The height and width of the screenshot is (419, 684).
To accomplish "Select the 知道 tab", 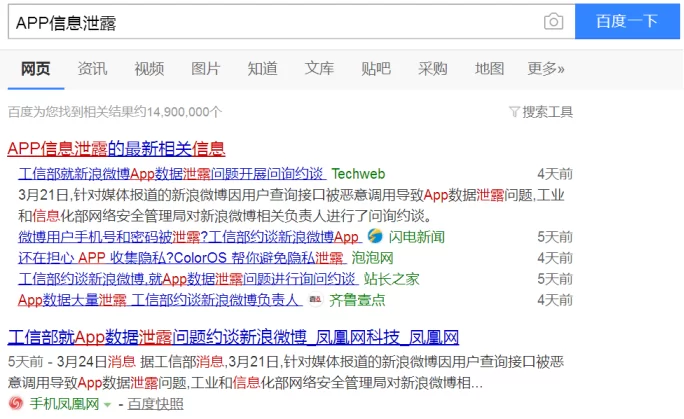I will [262, 68].
